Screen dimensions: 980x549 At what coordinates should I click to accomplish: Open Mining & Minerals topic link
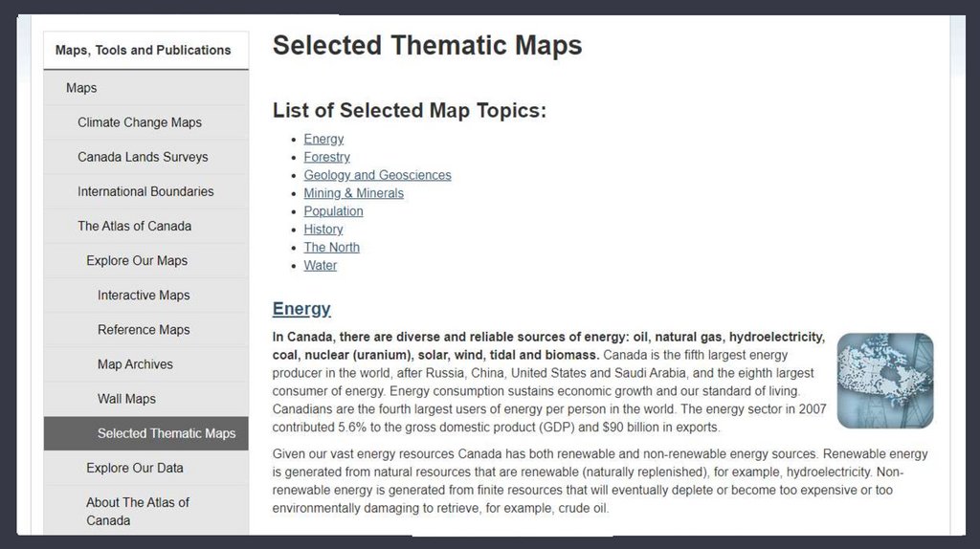[x=353, y=193]
